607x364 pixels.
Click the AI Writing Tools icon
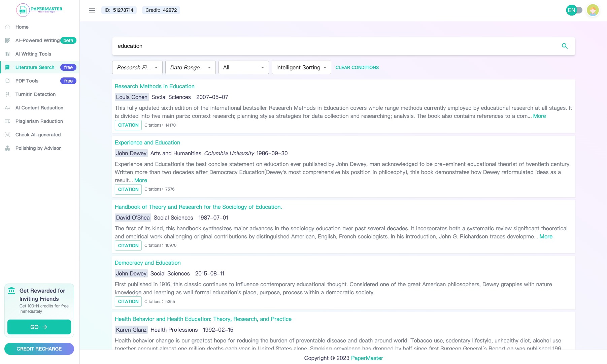(x=7, y=54)
